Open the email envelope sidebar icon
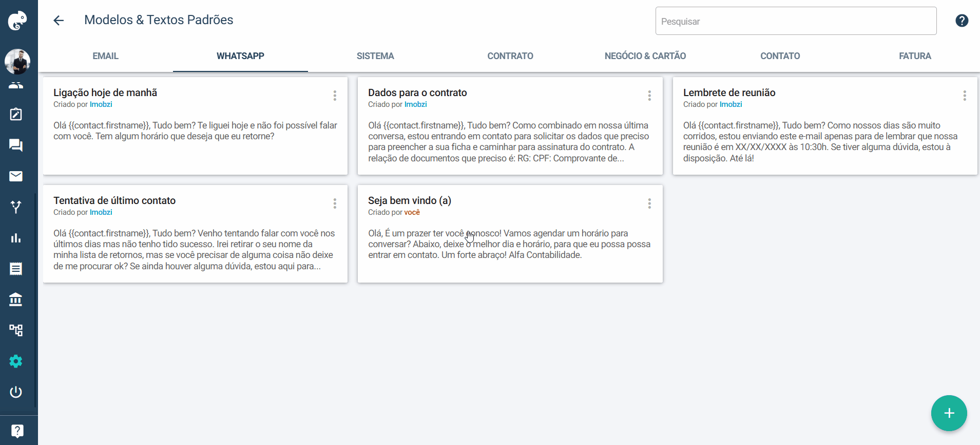This screenshot has width=980, height=445. click(x=16, y=176)
